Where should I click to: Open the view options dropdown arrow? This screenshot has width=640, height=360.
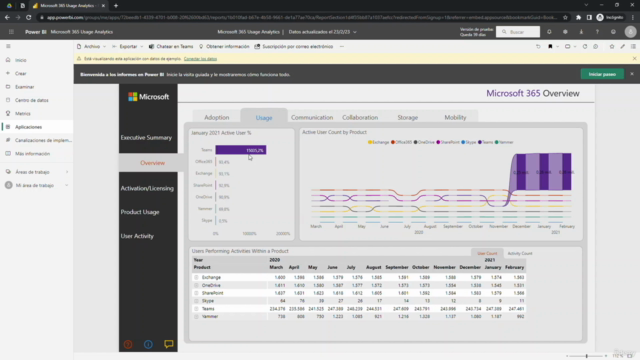pos(575,47)
